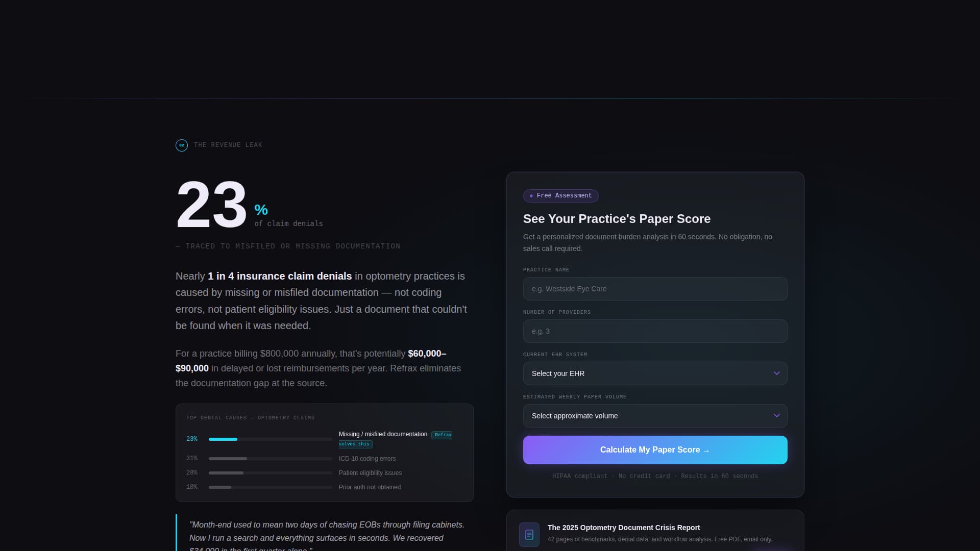Click 'ICD-10 coding errors' label
The width and height of the screenshot is (980, 551).
click(367, 459)
